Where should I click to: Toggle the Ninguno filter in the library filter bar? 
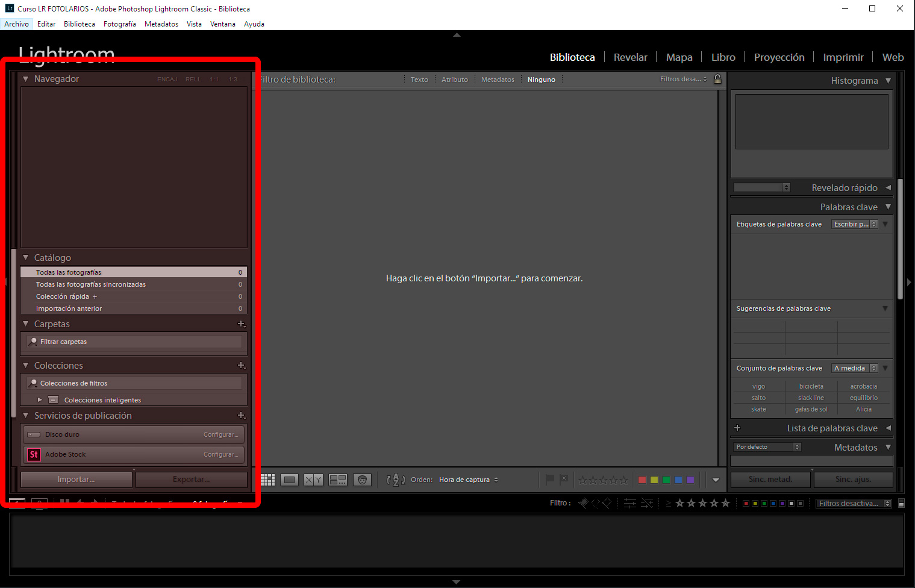point(540,79)
